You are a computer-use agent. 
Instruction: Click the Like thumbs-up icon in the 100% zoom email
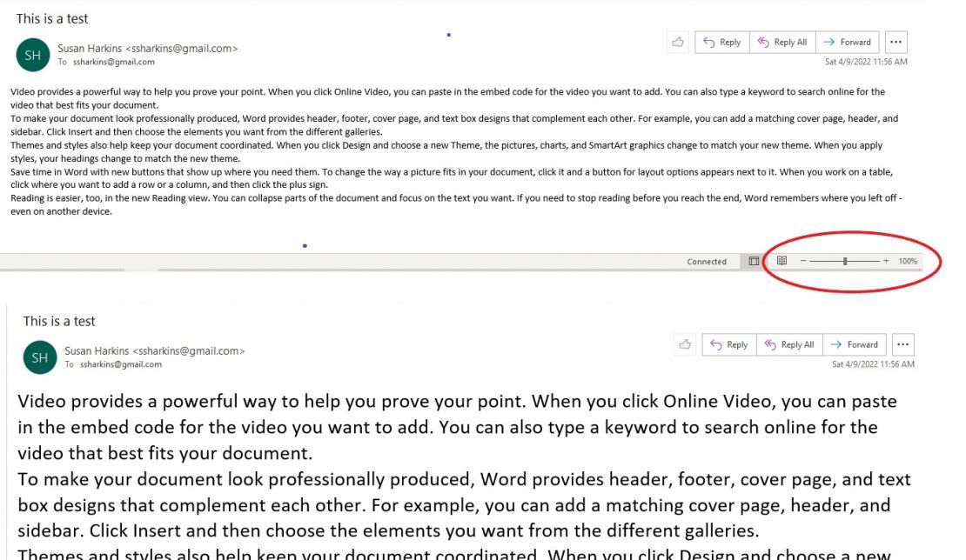[678, 42]
